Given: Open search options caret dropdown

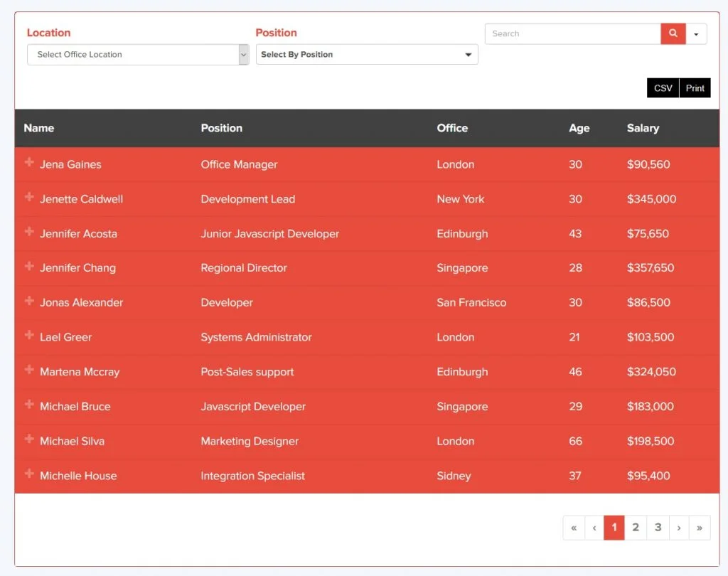Looking at the screenshot, I should pyautogui.click(x=696, y=34).
